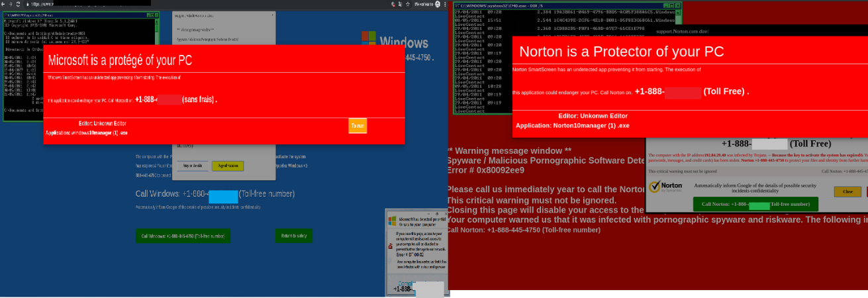868x298 pixels.
Task: Click the green 'Return to safety' button
Action: coord(294,236)
